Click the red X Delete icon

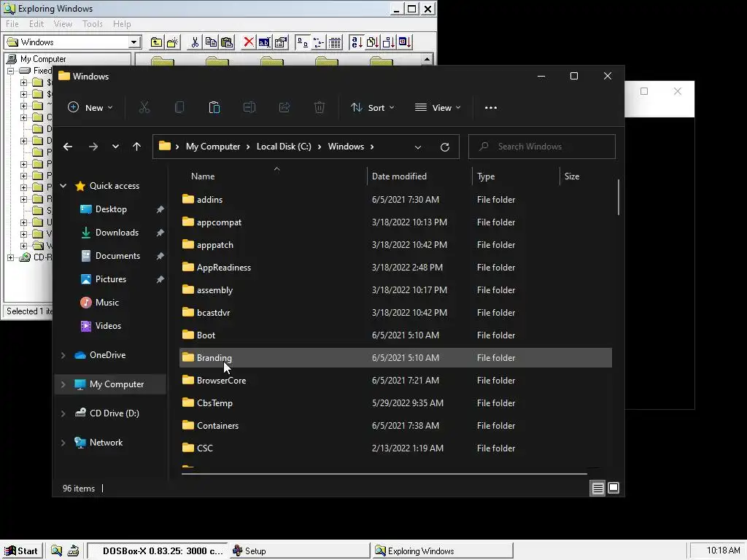point(248,42)
